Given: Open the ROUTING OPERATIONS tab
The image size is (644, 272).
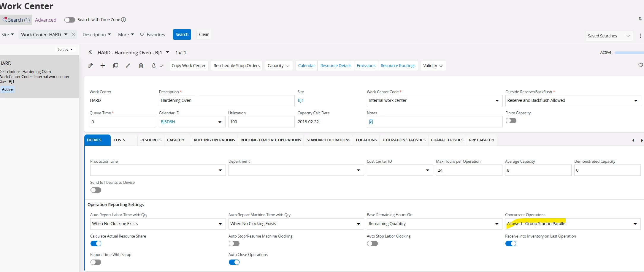Looking at the screenshot, I should pyautogui.click(x=214, y=140).
